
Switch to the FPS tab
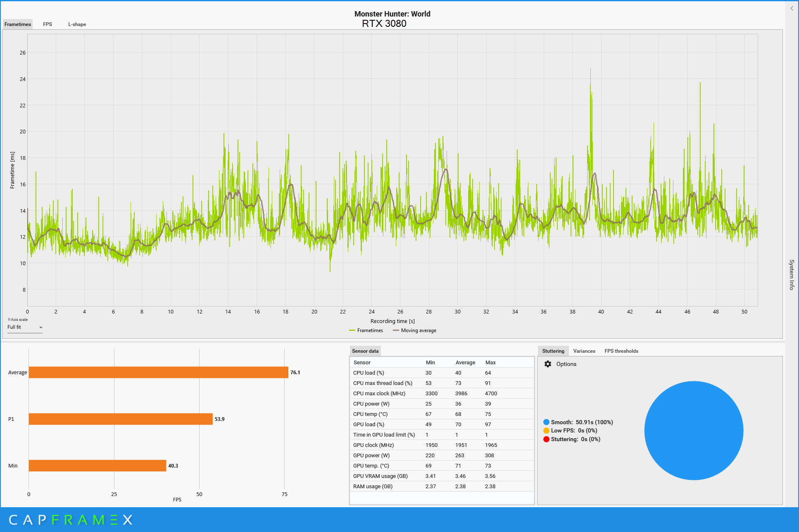(48, 24)
